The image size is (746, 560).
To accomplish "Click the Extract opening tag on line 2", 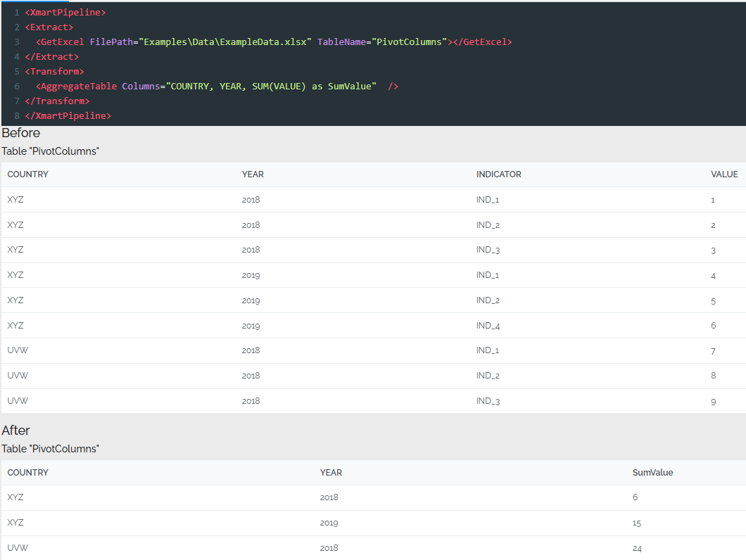I will (x=49, y=27).
